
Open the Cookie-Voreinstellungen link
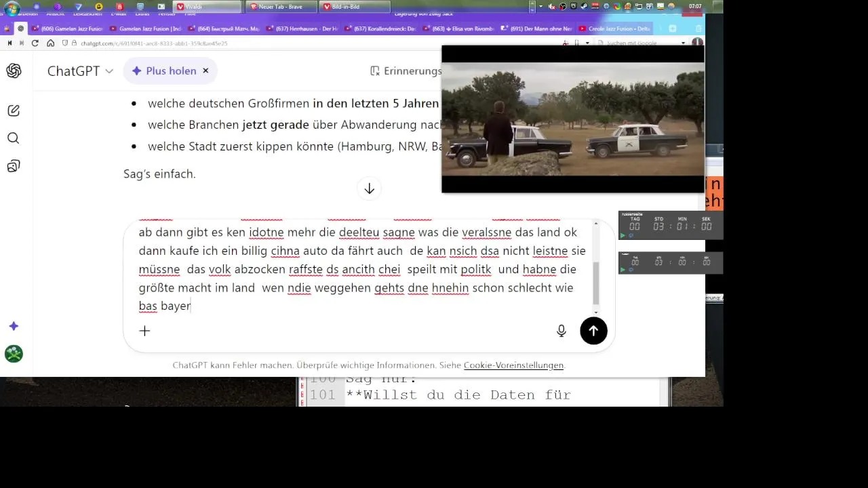tap(513, 365)
